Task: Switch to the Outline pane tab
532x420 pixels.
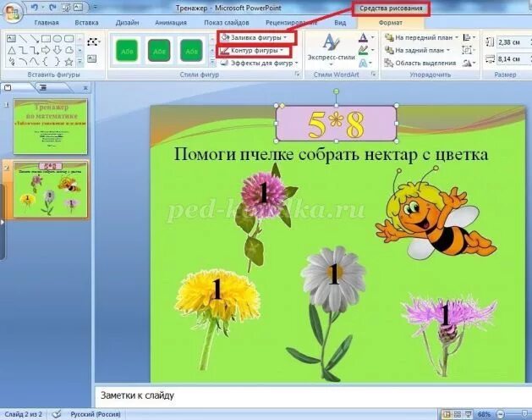Action: coord(43,88)
